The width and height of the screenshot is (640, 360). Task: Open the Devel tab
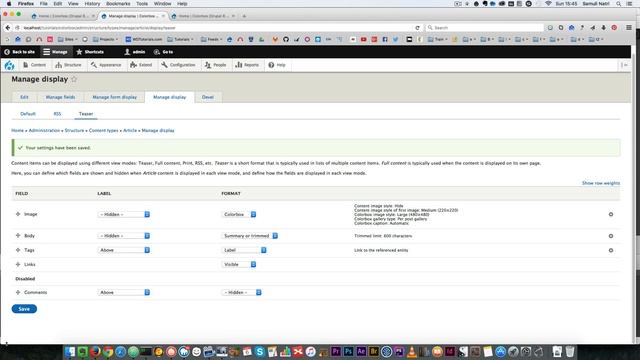(208, 97)
